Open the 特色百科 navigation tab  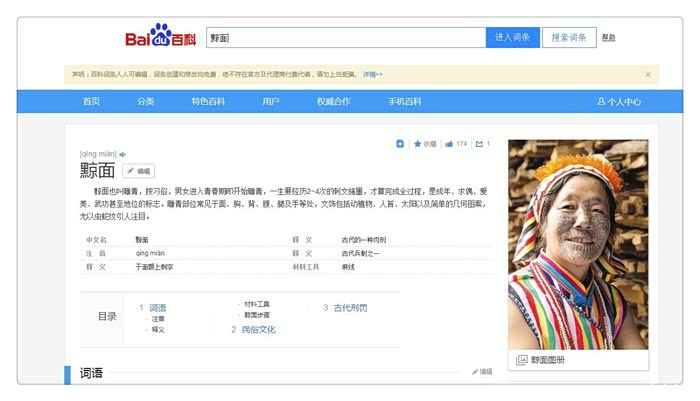click(208, 101)
